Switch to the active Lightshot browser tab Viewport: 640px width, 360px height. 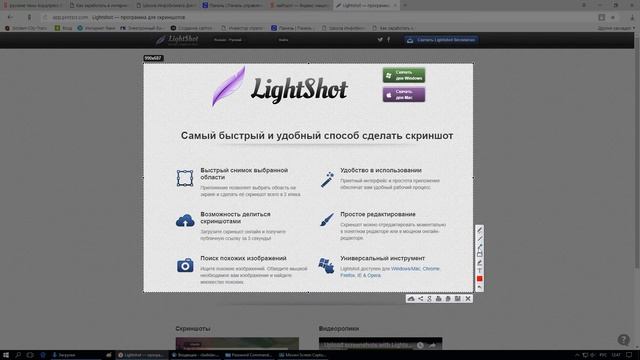point(367,5)
